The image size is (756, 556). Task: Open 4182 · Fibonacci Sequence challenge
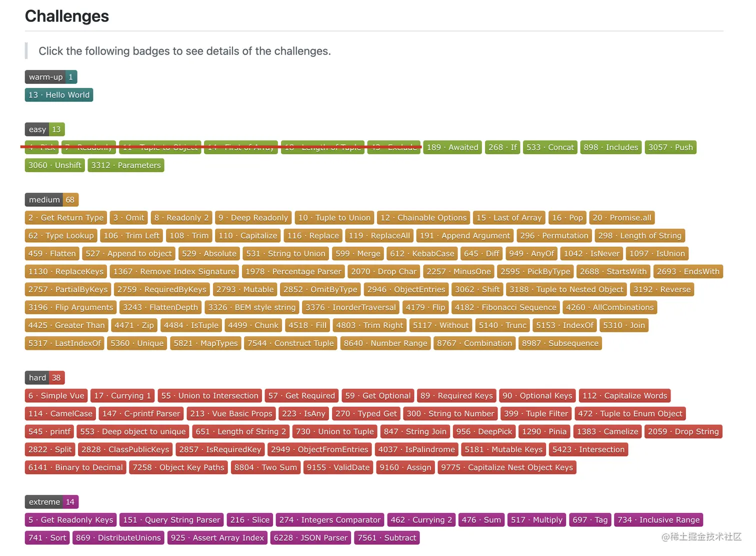505,308
